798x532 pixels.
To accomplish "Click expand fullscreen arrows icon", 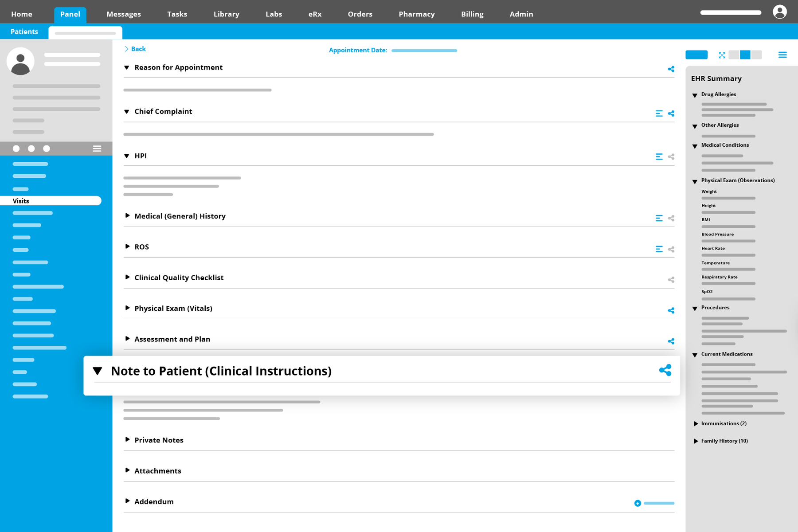I will coord(722,55).
